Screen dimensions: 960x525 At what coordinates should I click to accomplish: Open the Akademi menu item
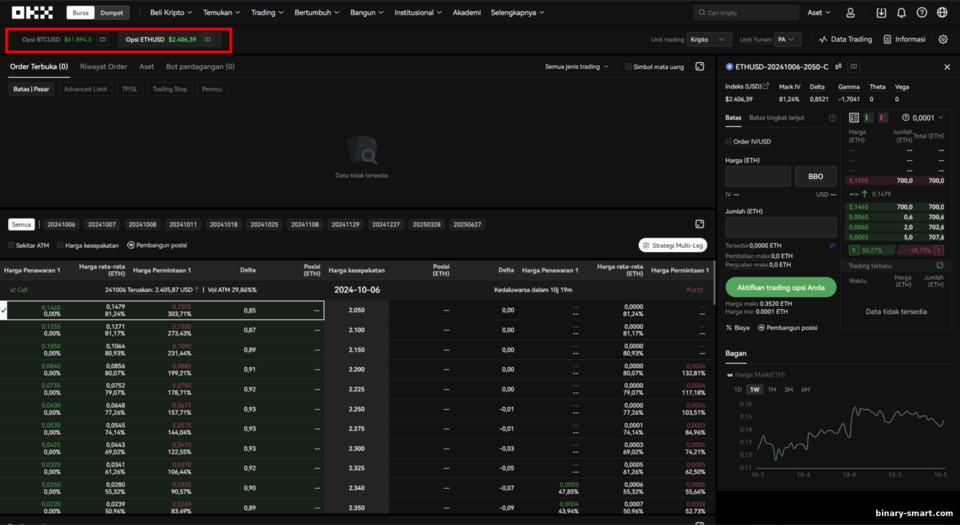click(x=467, y=12)
